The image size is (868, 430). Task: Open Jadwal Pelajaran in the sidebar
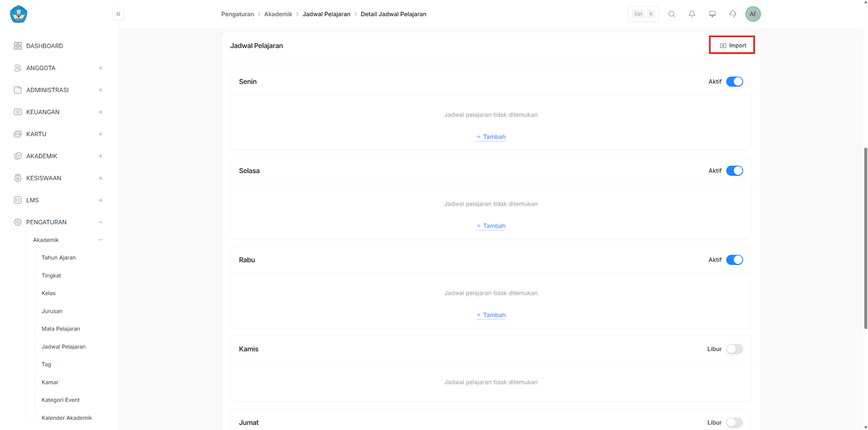tap(63, 346)
